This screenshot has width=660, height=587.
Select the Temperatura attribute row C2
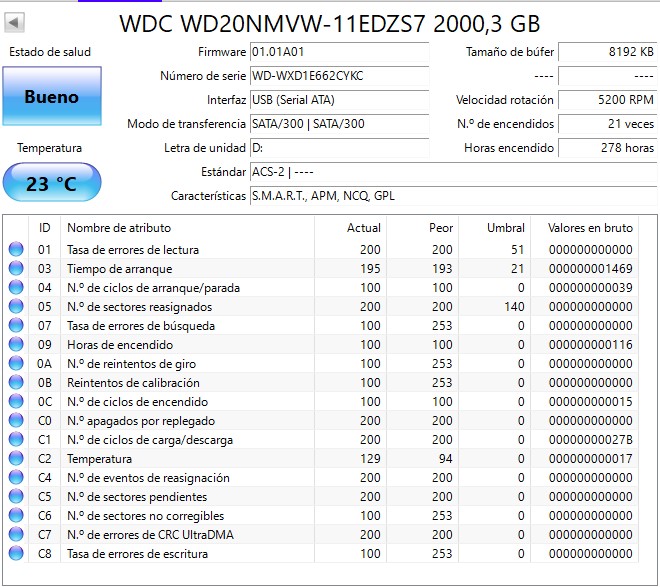pyautogui.click(x=322, y=458)
